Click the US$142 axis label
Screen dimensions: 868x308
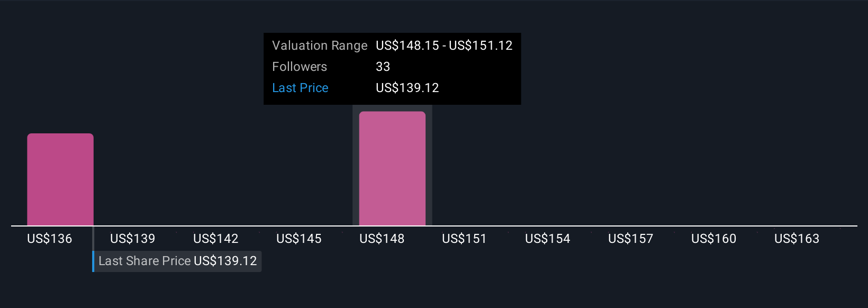pos(215,239)
